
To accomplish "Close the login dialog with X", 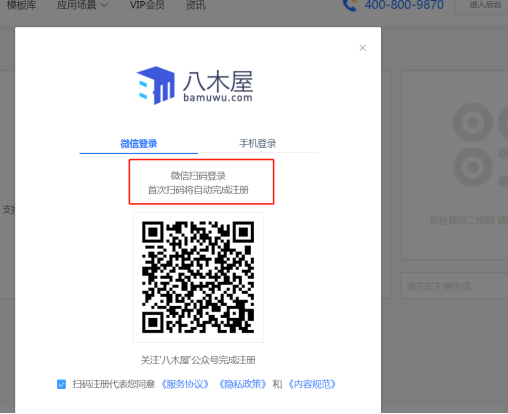I will coord(363,48).
